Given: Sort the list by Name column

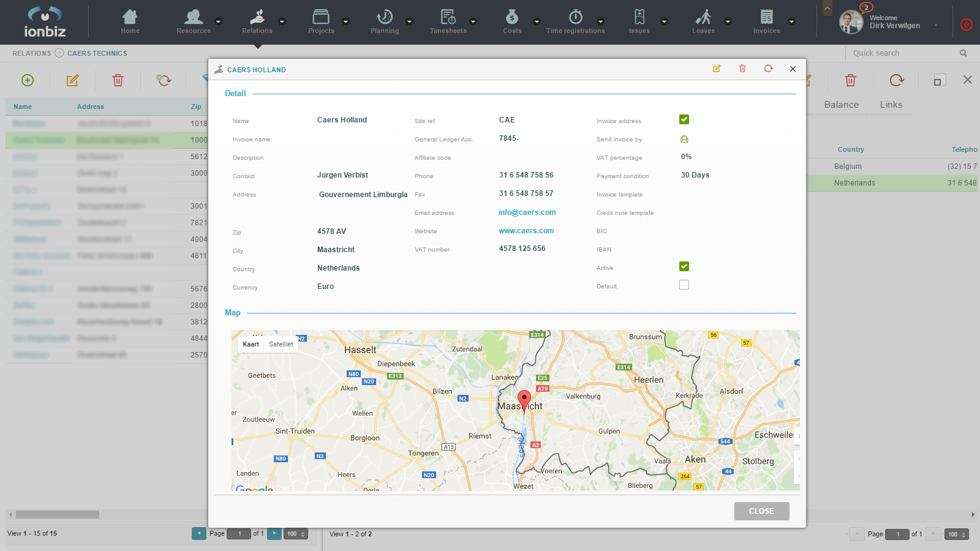Looking at the screenshot, I should (x=23, y=107).
